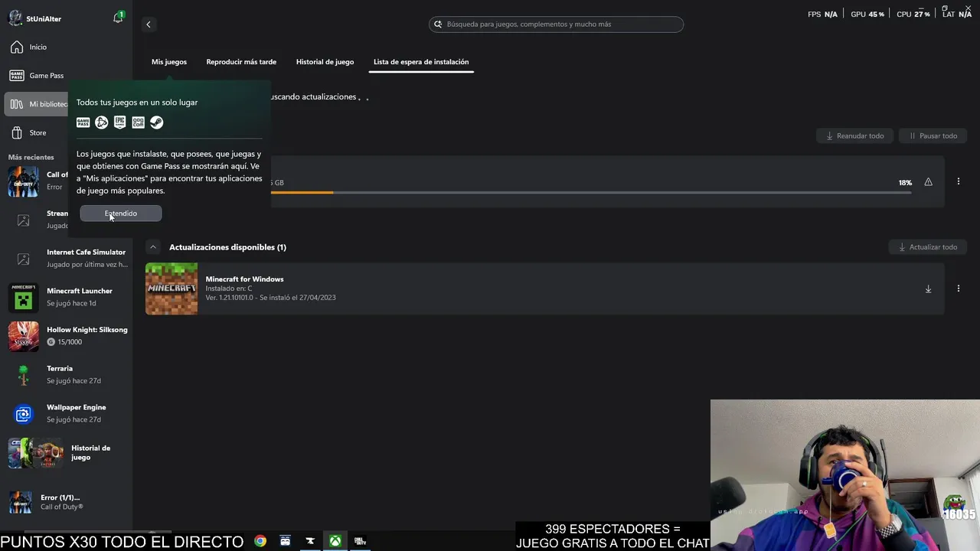
Task: Click the Game Pass icon in the tooltip
Action: (83, 122)
